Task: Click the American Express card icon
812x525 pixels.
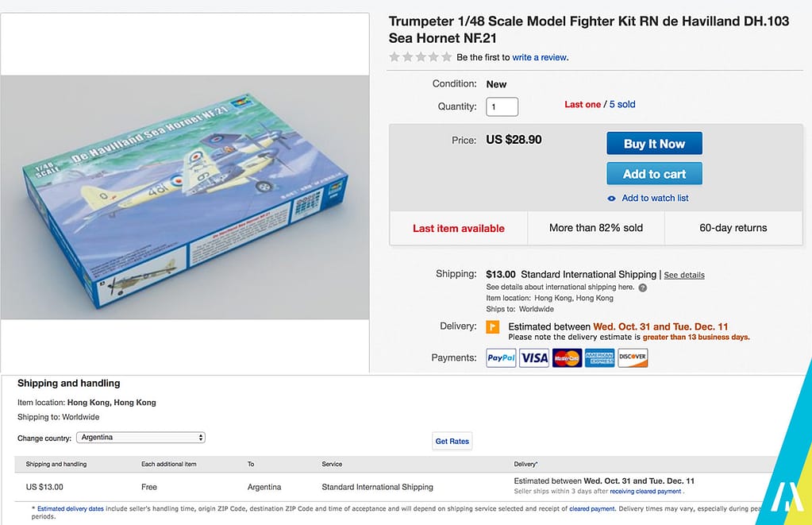Action: pos(600,357)
